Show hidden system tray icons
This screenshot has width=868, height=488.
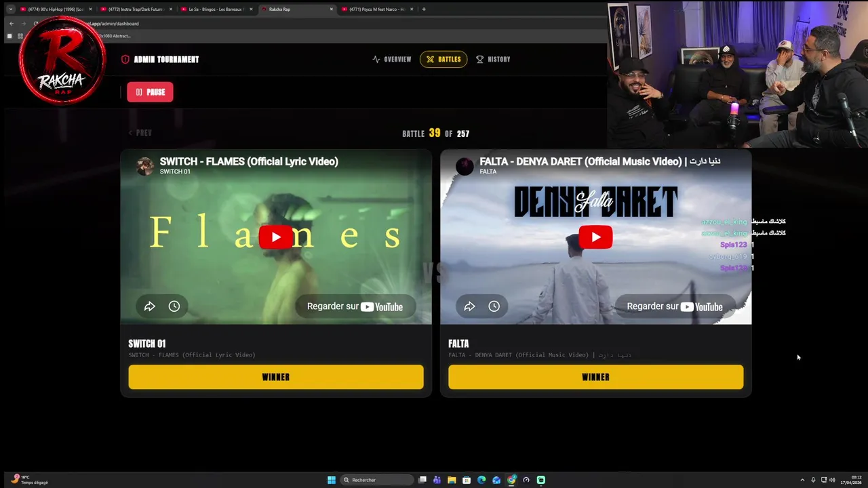802,480
